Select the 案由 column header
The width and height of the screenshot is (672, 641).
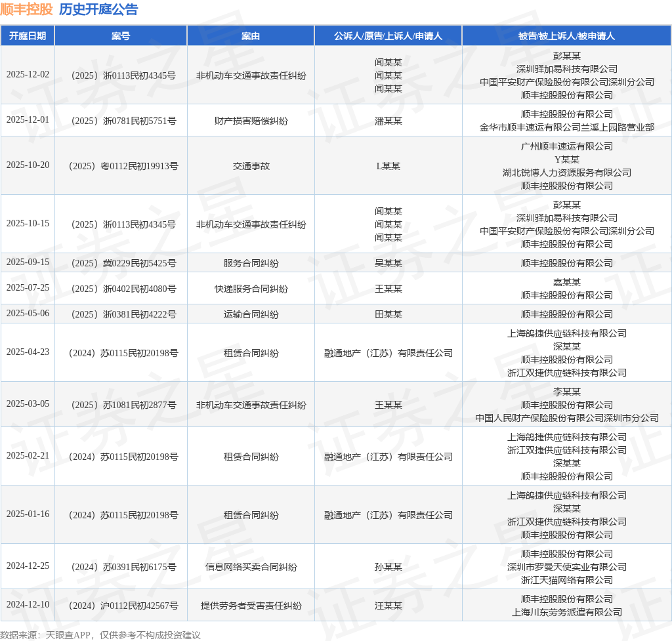pyautogui.click(x=251, y=36)
